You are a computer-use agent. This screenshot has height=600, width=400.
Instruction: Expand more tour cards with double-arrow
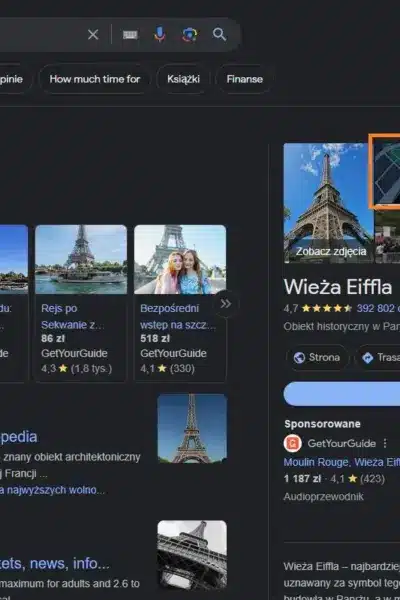pos(225,304)
